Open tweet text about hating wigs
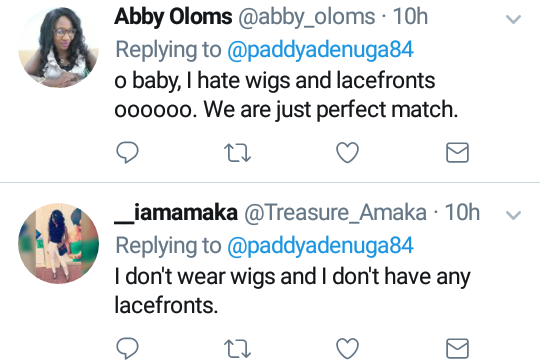The image size is (540, 364). point(286,95)
